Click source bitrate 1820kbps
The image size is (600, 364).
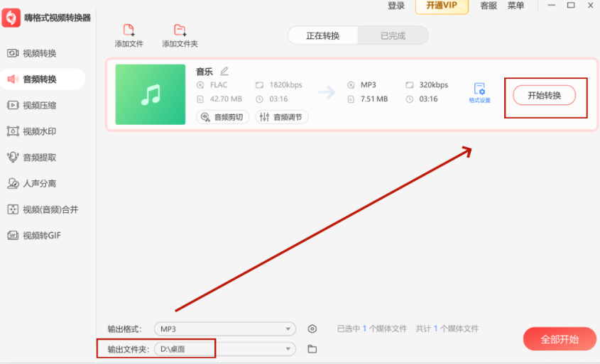(286, 85)
